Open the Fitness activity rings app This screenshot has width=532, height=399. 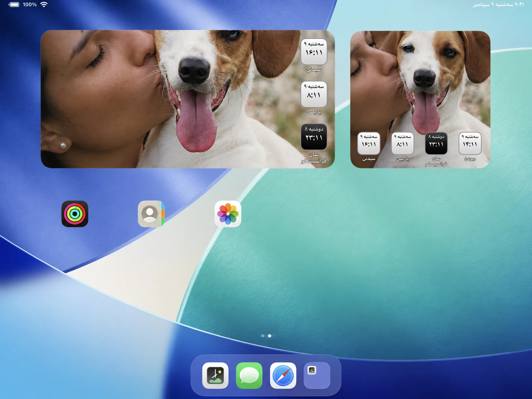[75, 214]
